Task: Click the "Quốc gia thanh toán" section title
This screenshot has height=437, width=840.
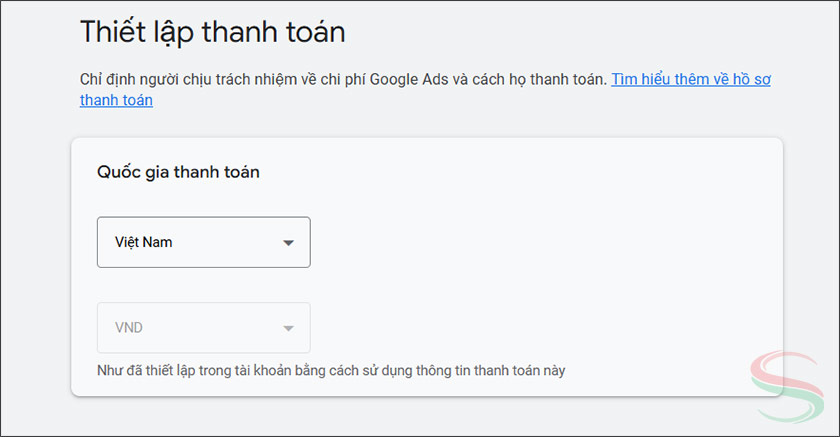Action: (178, 172)
